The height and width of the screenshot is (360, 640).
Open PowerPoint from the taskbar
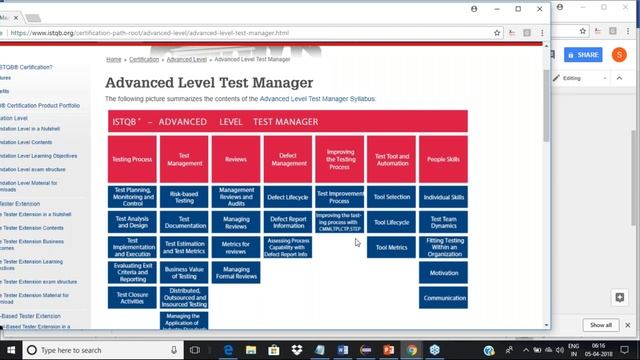(x=389, y=350)
